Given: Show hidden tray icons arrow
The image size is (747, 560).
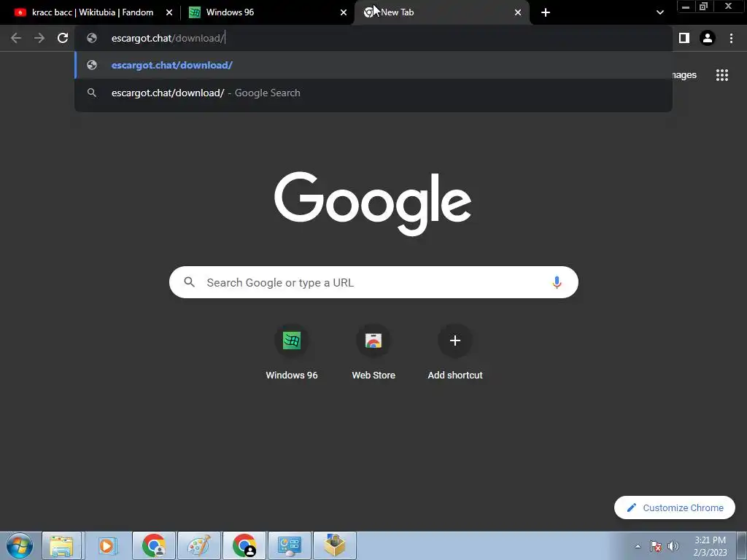Looking at the screenshot, I should tap(638, 546).
